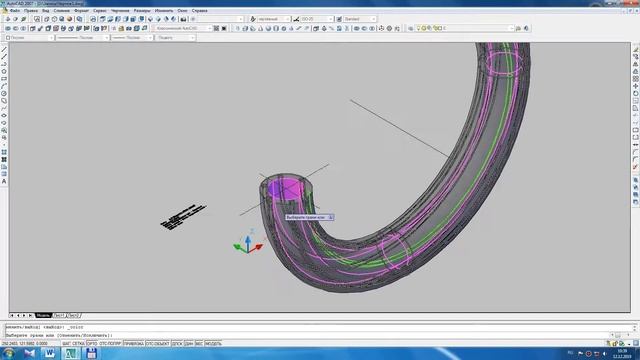The height and width of the screenshot is (360, 640).
Task: Select the Arc draw tool
Action: click(4, 86)
